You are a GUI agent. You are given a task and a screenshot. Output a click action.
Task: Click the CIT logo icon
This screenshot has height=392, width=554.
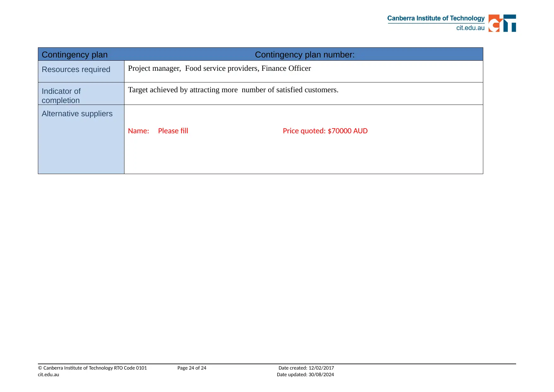502,23
